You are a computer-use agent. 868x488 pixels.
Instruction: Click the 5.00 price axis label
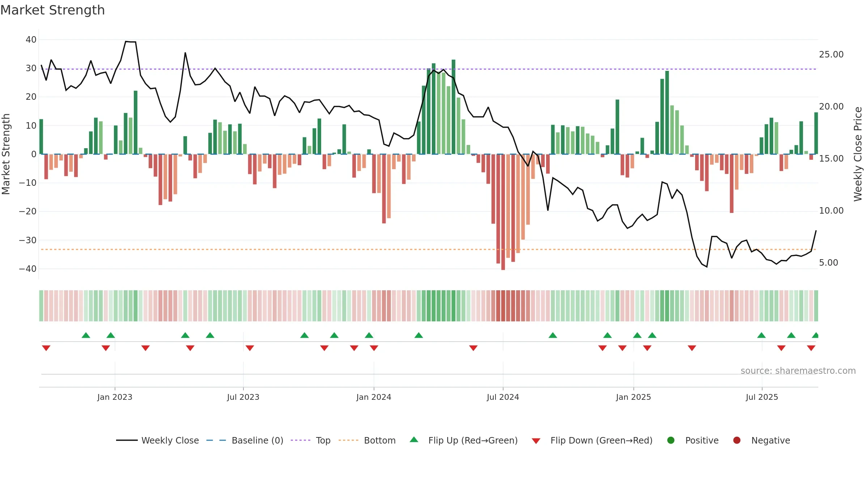point(829,263)
